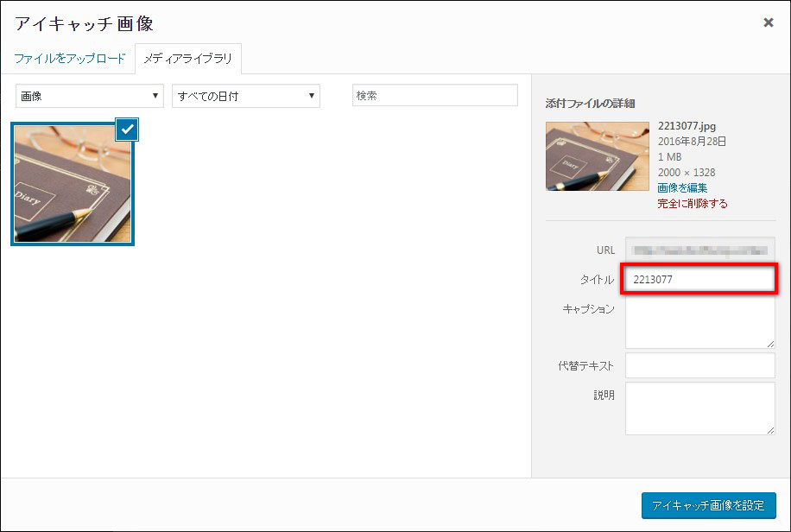
Task: Click inside the キャプション text area
Action: coord(699,323)
